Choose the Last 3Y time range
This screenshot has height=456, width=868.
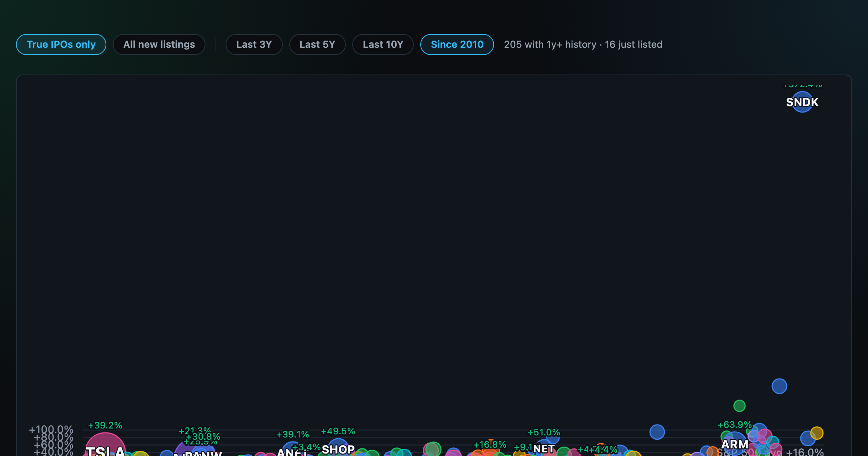254,45
